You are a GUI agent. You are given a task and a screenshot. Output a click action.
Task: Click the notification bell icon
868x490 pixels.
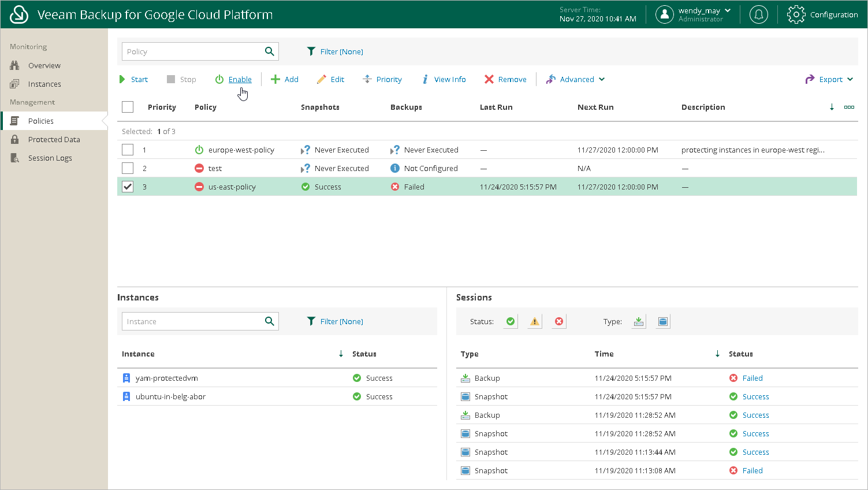(758, 14)
